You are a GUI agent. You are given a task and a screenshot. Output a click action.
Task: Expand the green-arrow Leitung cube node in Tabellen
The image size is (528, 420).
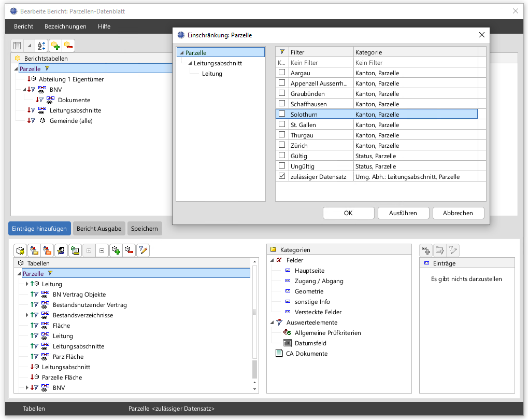pyautogui.click(x=27, y=284)
